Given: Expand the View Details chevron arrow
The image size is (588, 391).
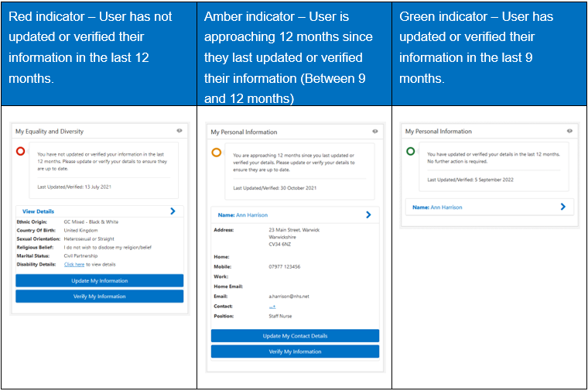Looking at the screenshot, I should (173, 211).
